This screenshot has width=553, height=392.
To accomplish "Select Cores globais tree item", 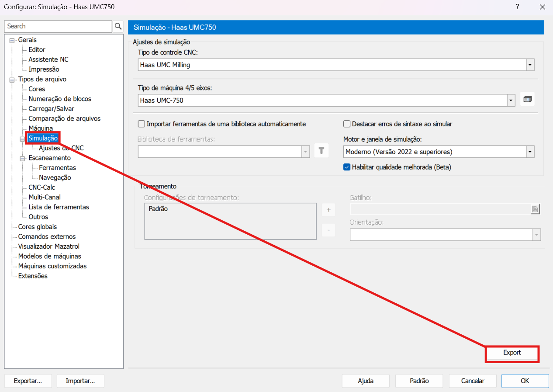I will pos(38,227).
